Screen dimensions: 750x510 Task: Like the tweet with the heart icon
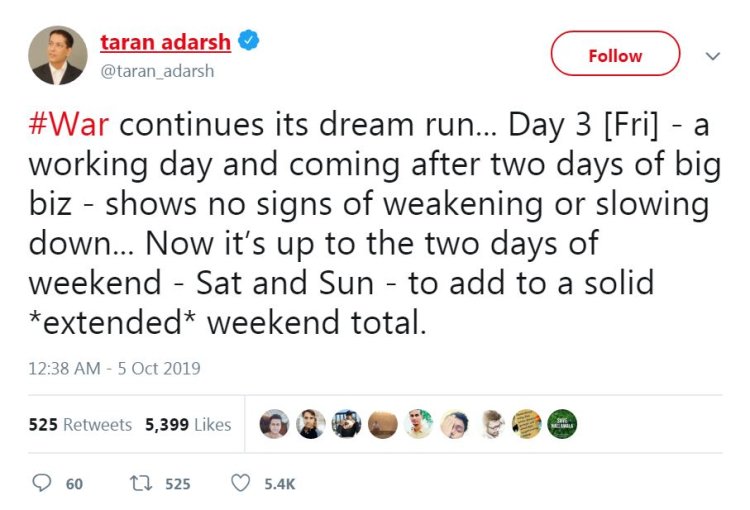[x=240, y=483]
